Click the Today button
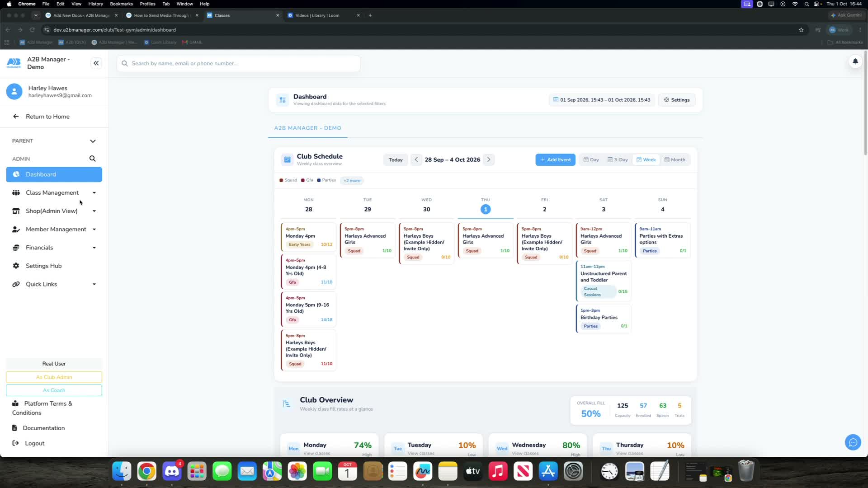Screen dimensions: 868x488 [x=396, y=160]
